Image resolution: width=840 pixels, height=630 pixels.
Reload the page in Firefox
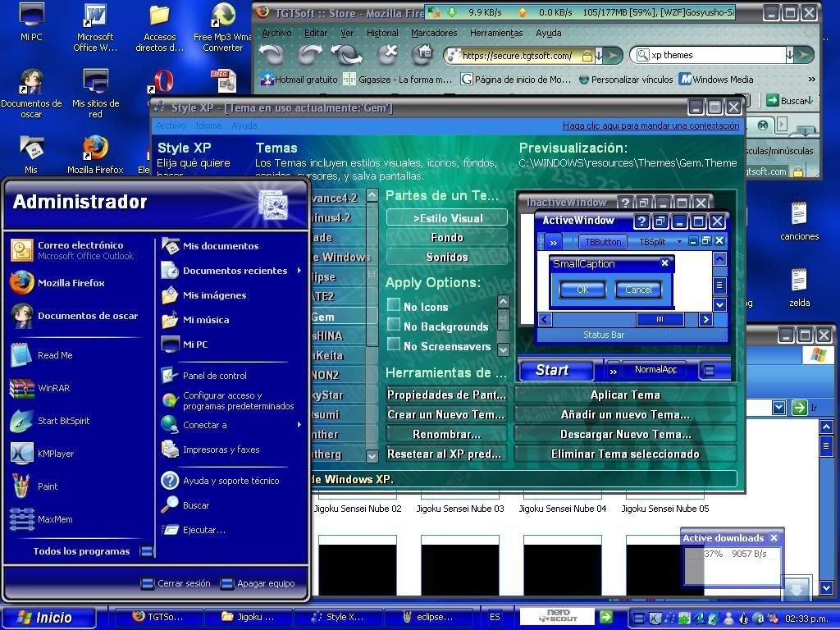coord(347,55)
